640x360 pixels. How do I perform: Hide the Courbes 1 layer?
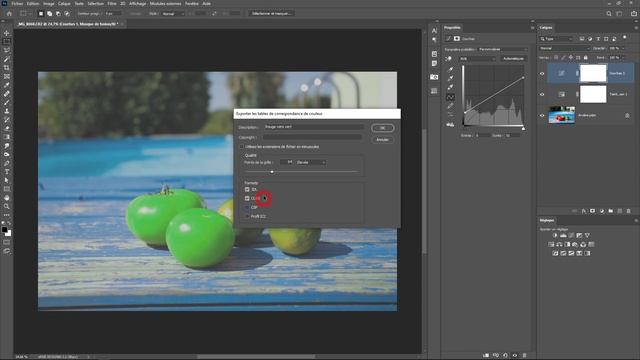coord(542,73)
